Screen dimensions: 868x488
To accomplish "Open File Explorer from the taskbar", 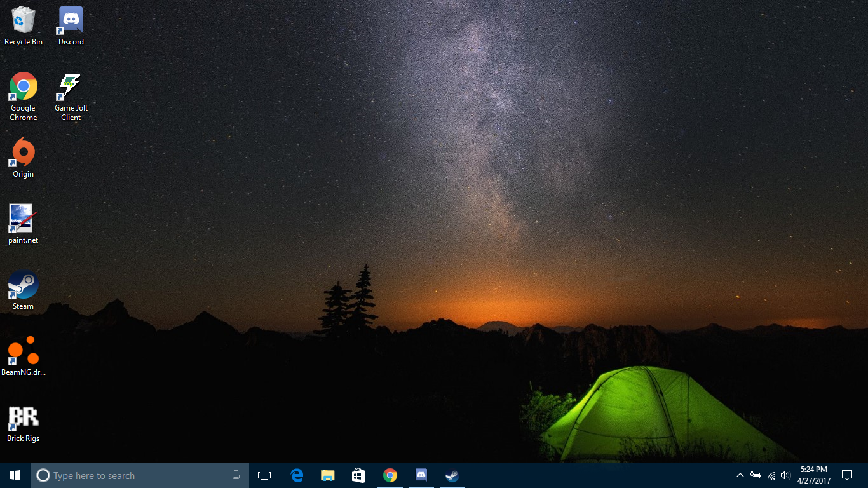I will (328, 475).
